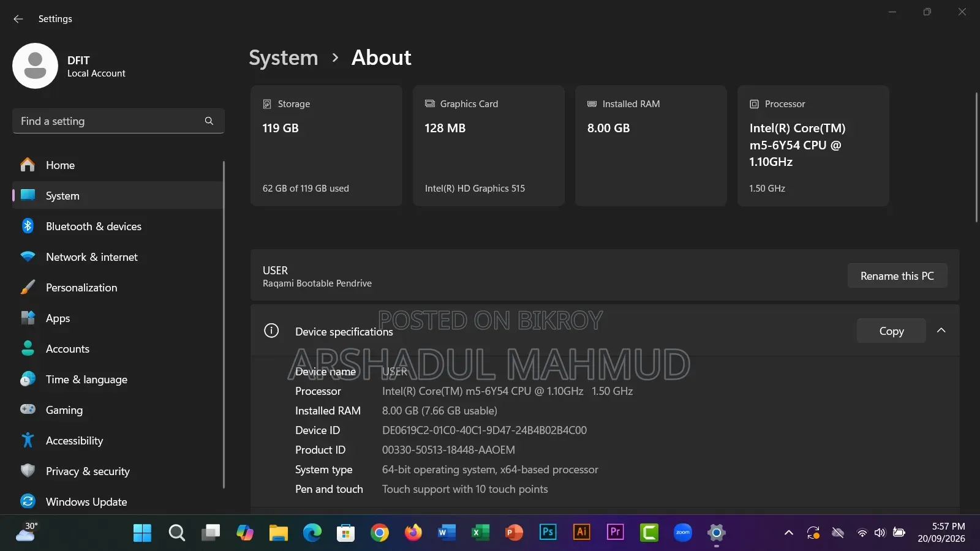
Task: Open Microsoft Excel from the taskbar
Action: [481, 533]
